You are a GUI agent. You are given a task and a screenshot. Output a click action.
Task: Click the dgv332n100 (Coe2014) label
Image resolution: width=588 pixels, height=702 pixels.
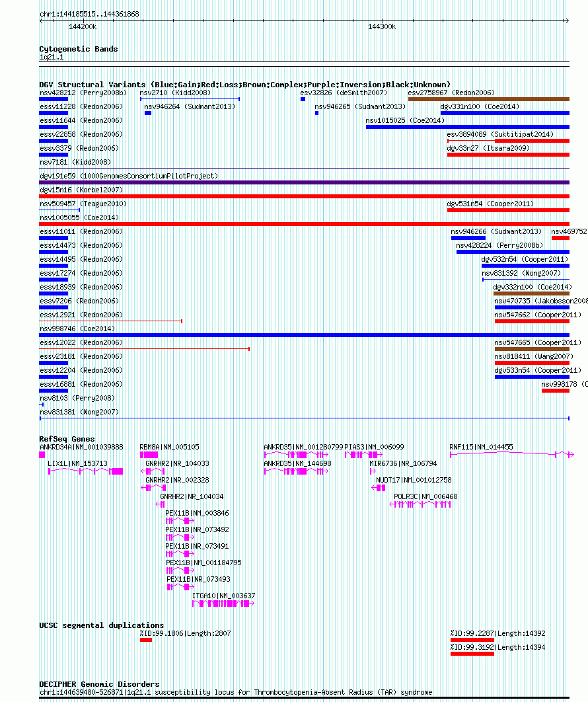533,287
